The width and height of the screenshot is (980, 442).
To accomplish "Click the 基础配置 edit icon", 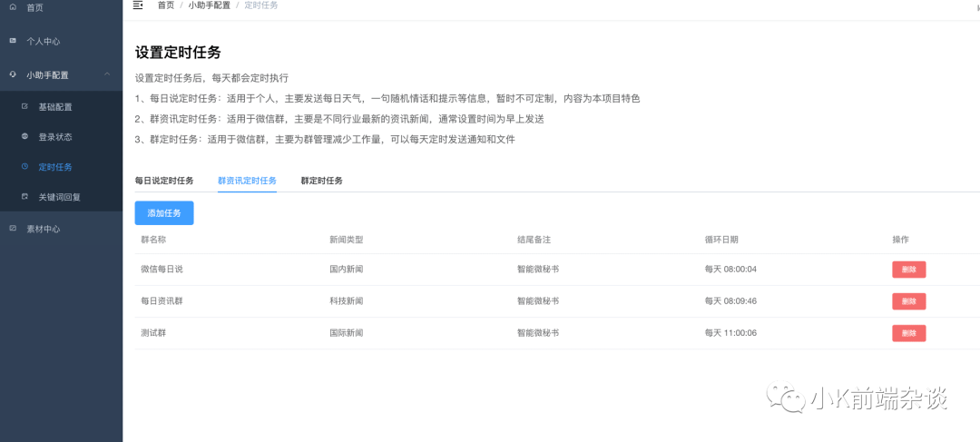I will [x=25, y=106].
